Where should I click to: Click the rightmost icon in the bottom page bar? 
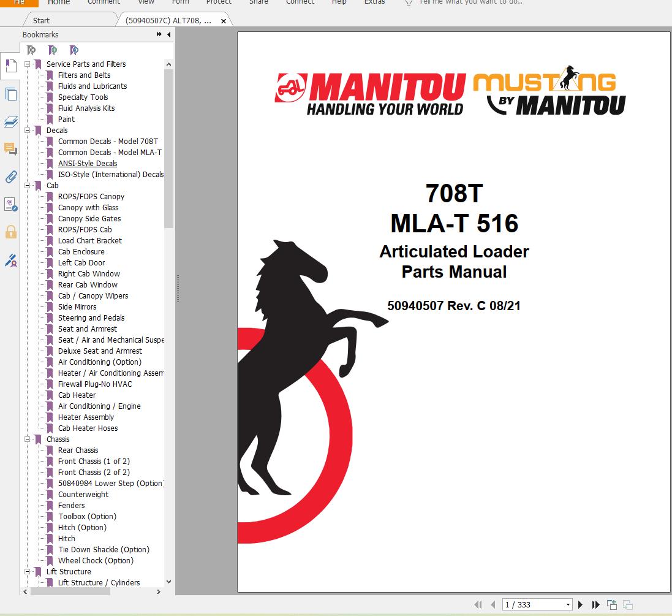[628, 605]
